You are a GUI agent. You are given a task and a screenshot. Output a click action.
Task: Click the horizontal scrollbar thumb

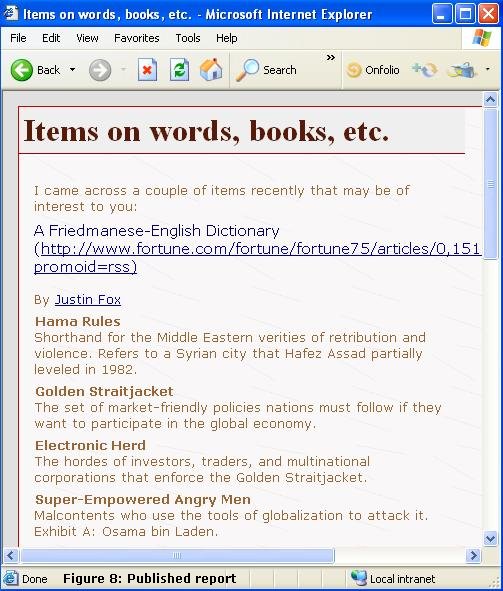177,555
